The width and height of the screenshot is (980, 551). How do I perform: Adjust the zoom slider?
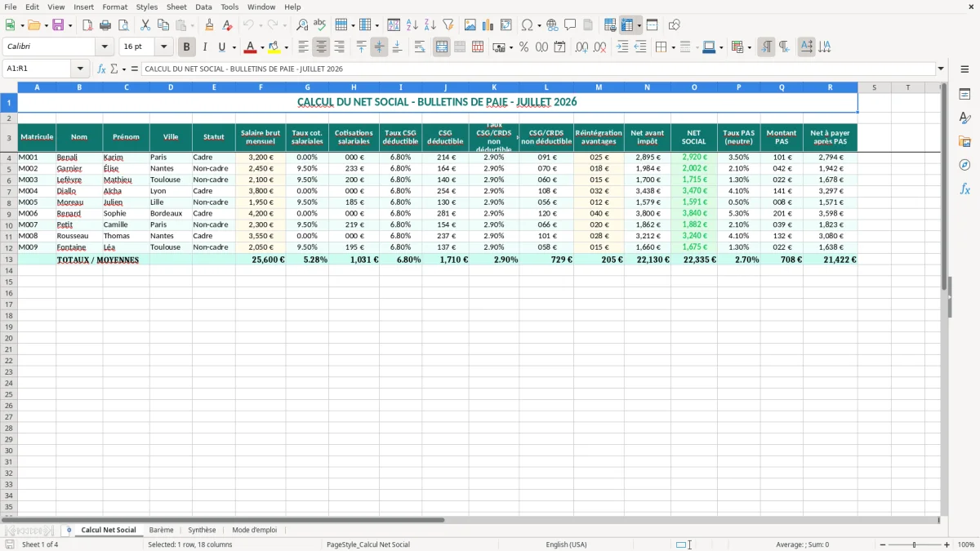(914, 544)
